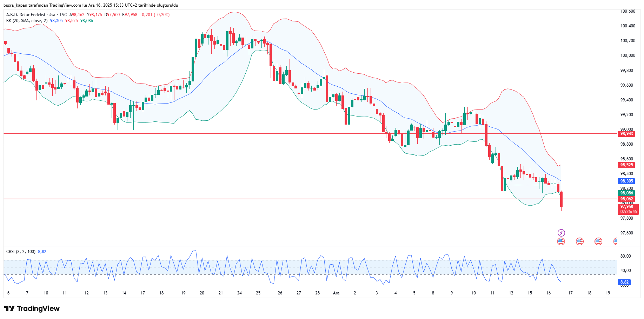Click the 98,943 horizontal line price label
The image size is (644, 319).
[626, 134]
